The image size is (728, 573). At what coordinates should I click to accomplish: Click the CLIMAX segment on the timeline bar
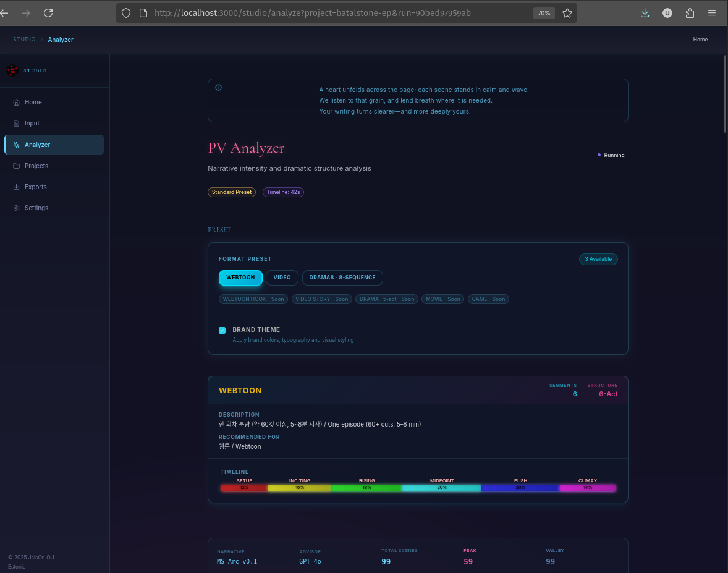tap(588, 488)
